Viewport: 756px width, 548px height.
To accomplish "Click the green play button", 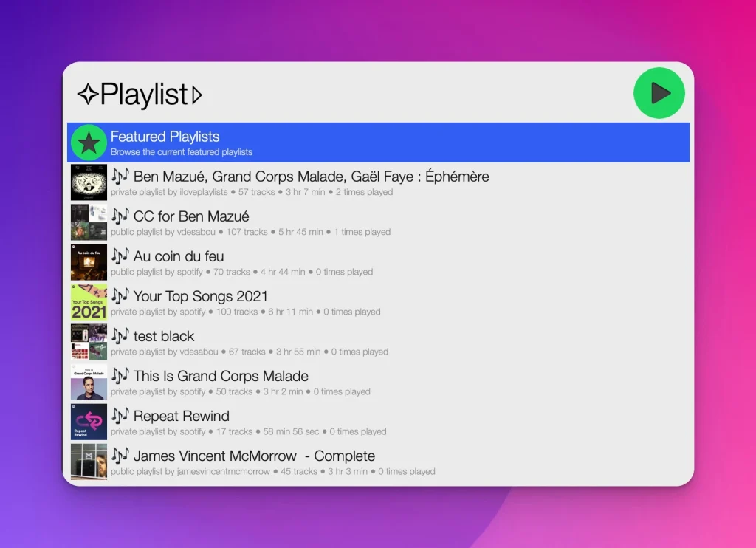I will (659, 93).
